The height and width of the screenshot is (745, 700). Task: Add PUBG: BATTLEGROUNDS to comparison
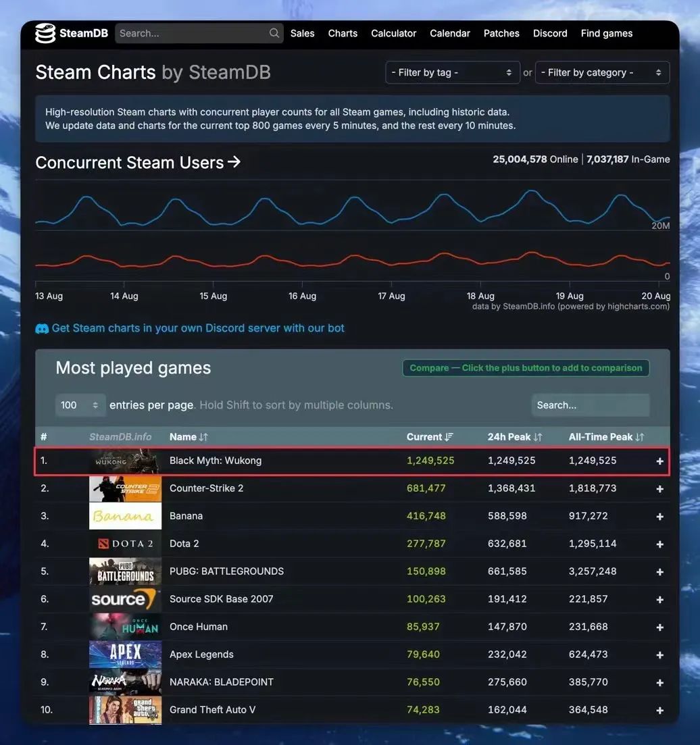click(659, 571)
